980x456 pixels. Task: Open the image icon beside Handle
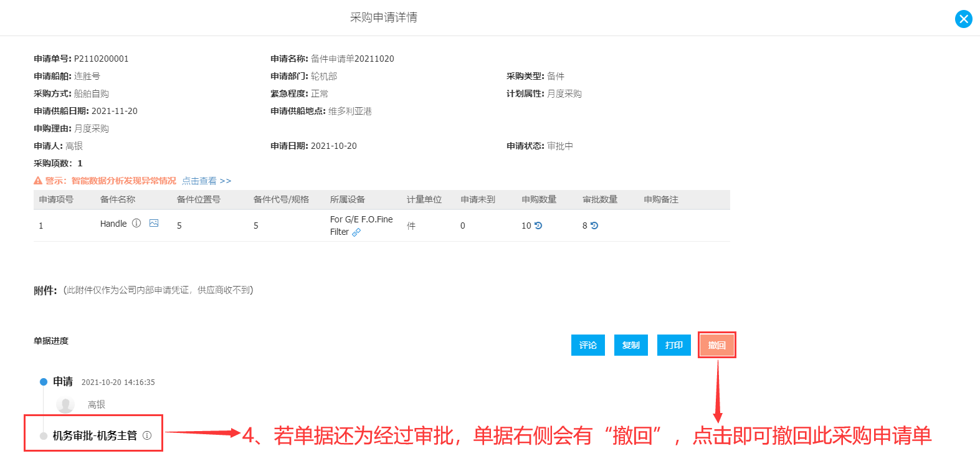pyautogui.click(x=154, y=223)
